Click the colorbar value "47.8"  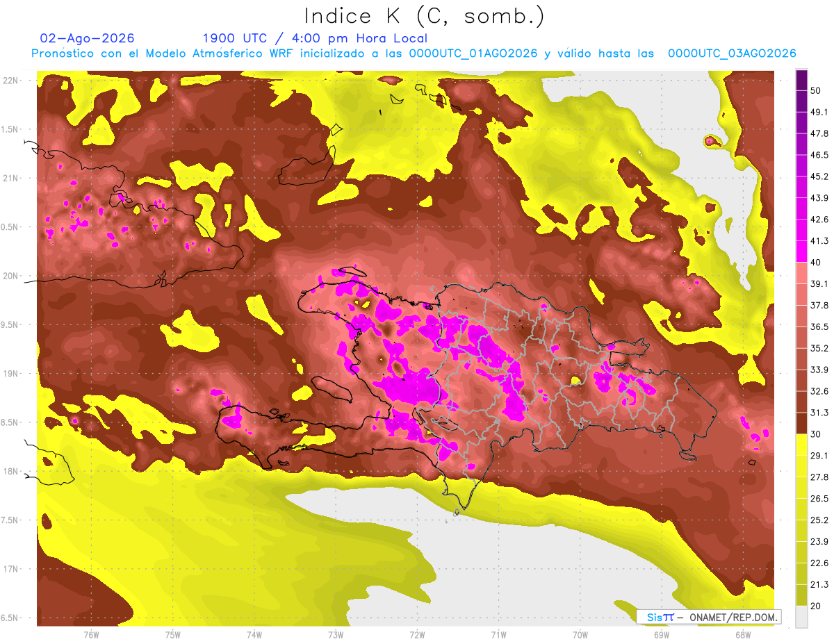(x=820, y=133)
